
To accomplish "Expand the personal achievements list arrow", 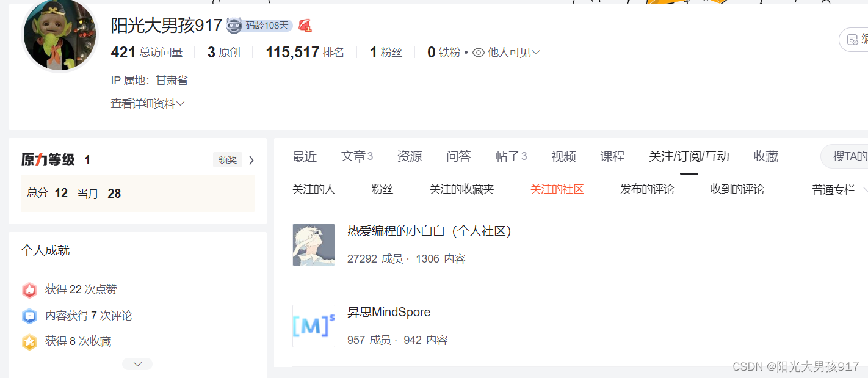I will [137, 364].
